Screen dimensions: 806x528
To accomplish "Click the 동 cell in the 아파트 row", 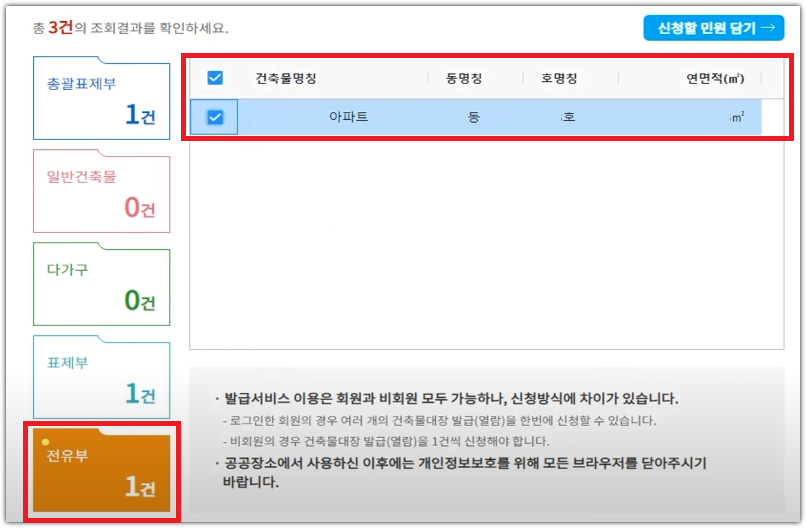I will click(473, 117).
